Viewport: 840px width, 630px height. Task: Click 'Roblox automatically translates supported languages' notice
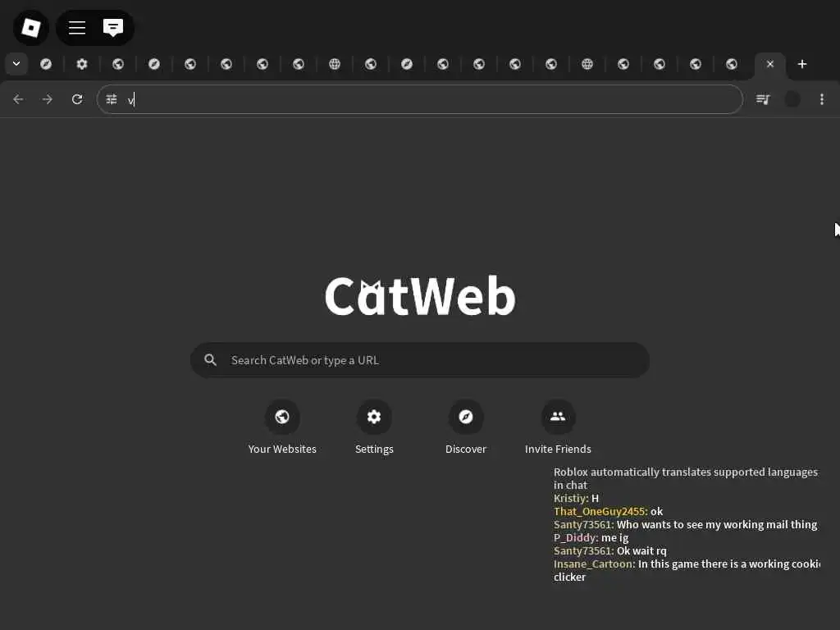(686, 478)
